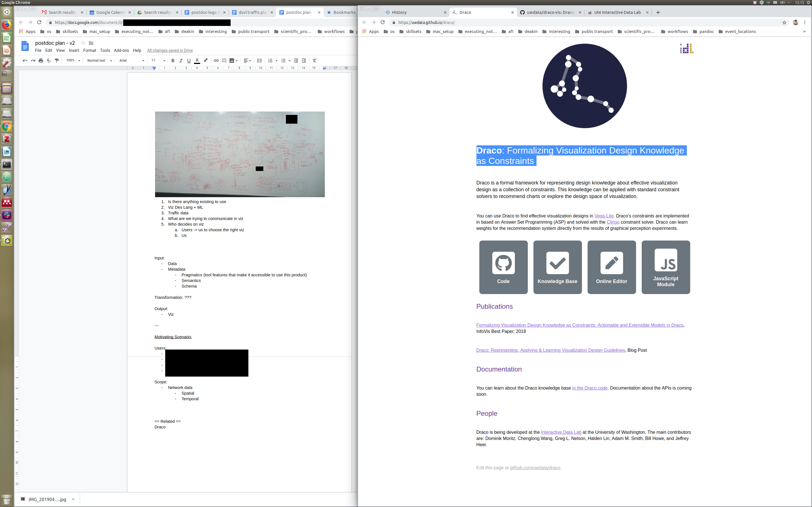The image size is (812, 507).
Task: Open the Line spacing tool
Action: (x=259, y=61)
